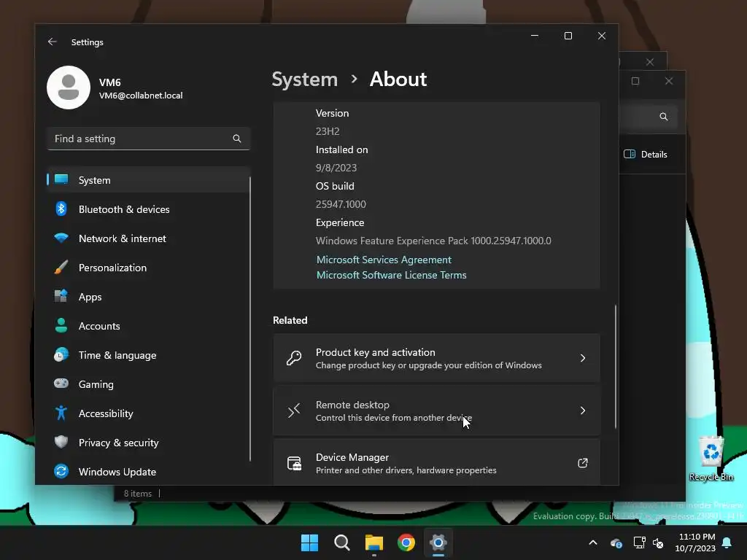747x560 pixels.
Task: Click the Gaming controller icon
Action: click(61, 384)
